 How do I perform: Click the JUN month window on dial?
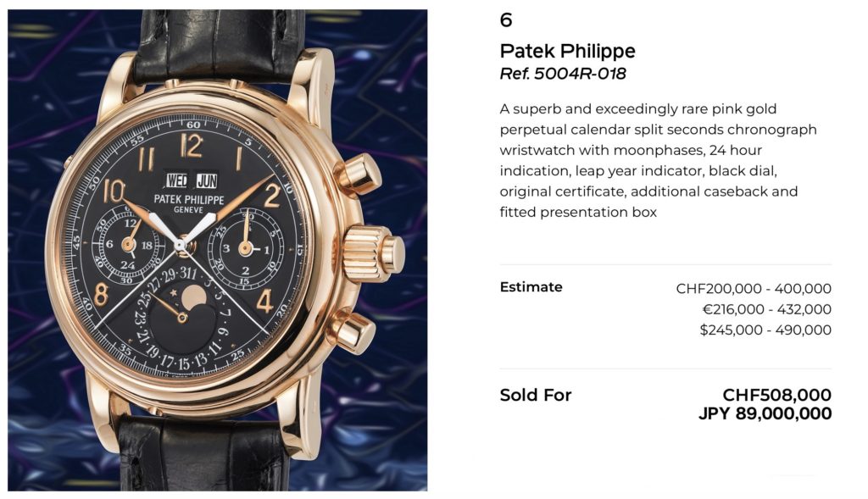click(x=207, y=180)
